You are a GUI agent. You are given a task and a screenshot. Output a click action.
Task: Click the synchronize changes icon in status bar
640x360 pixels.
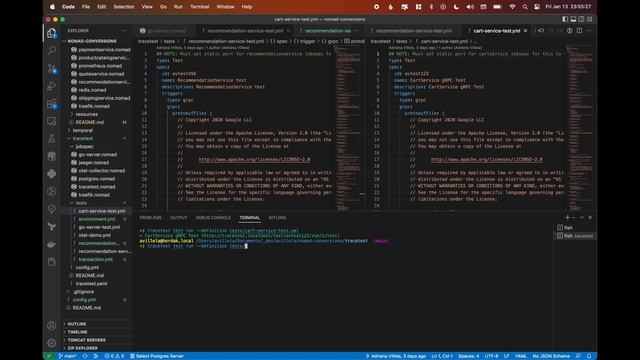85,356
